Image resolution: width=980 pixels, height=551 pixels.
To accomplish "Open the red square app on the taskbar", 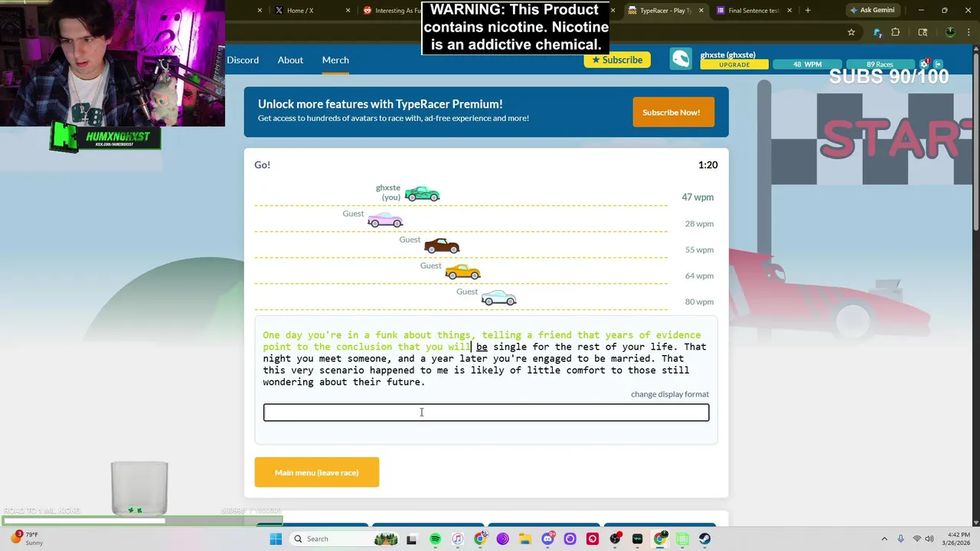I will tap(592, 539).
